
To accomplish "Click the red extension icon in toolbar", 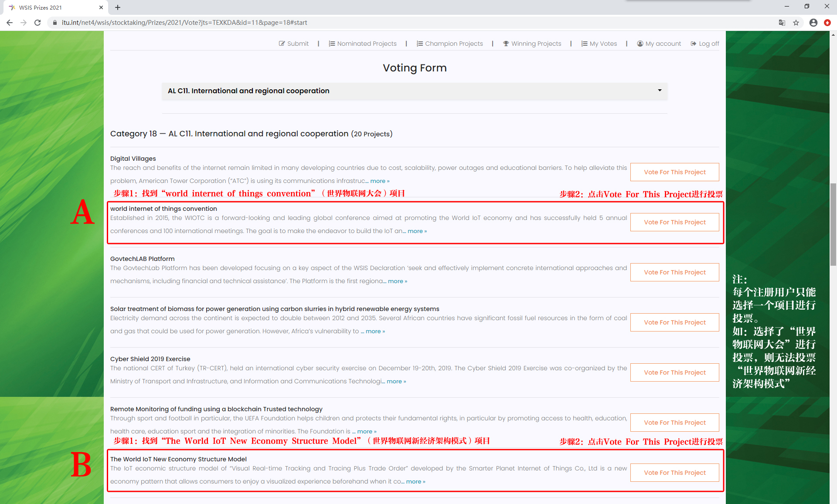I will click(x=827, y=23).
